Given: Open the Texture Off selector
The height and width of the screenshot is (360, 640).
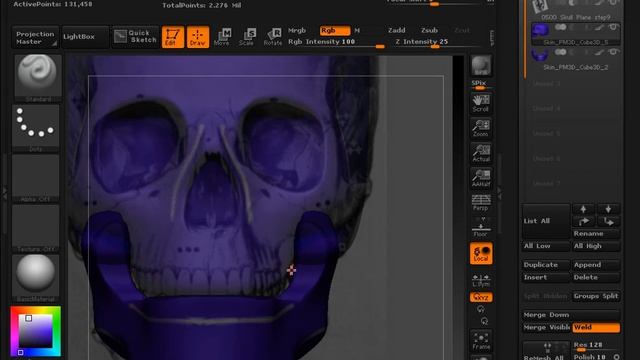Looking at the screenshot, I should pos(36,228).
